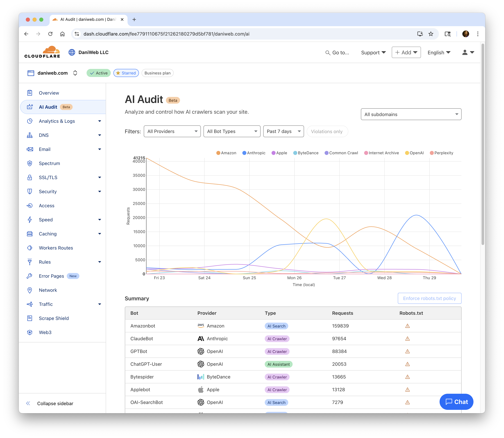The image size is (504, 438).
Task: Click the Network pin icon
Action: point(30,290)
